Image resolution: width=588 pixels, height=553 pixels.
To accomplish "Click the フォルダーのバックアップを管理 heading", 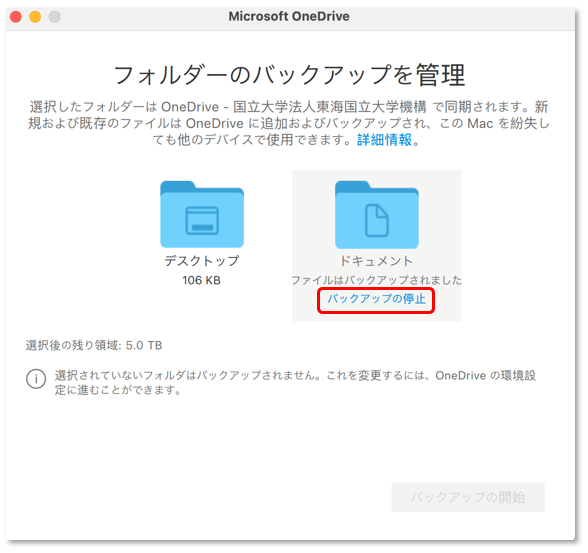I will (x=289, y=75).
